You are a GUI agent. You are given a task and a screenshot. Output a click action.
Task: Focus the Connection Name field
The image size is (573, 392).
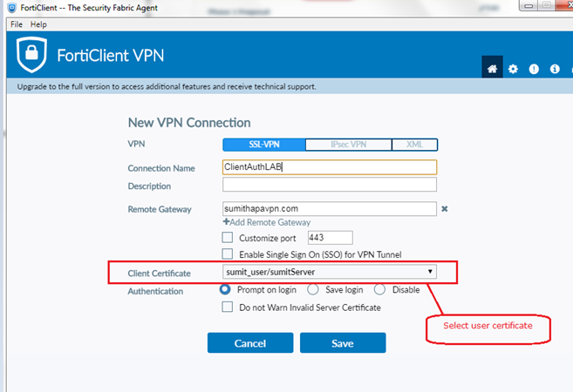330,167
